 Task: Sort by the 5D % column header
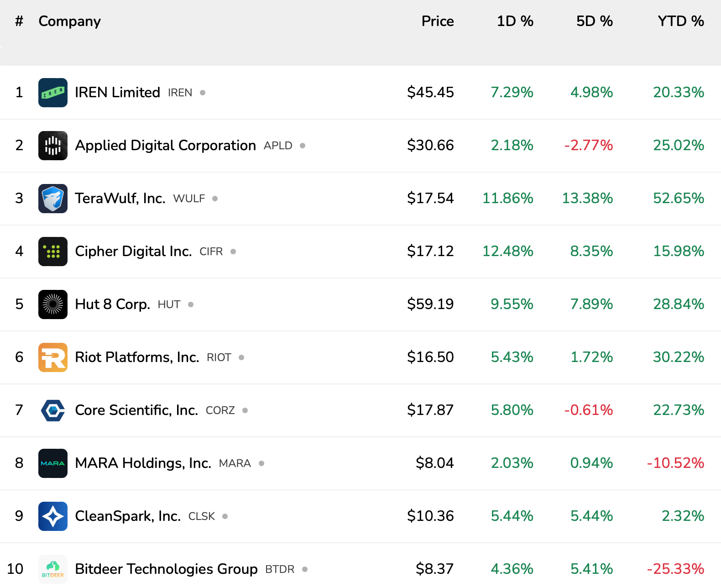[x=594, y=21]
